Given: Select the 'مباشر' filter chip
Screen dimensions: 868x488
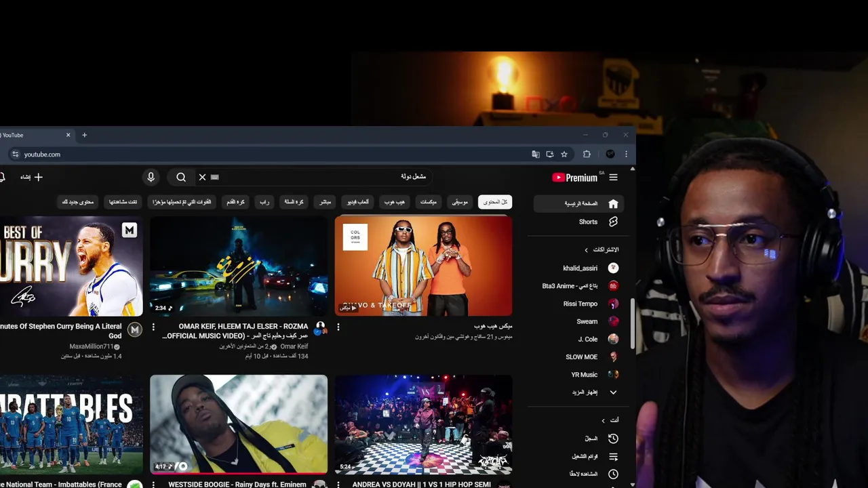Looking at the screenshot, I should (325, 202).
